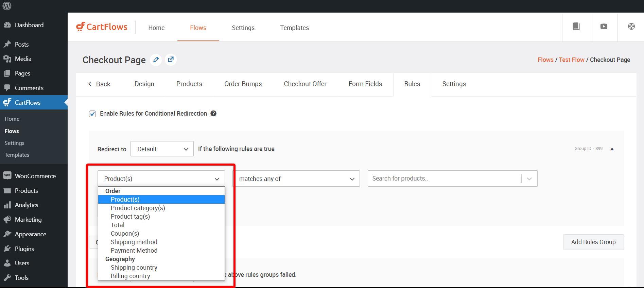This screenshot has height=288, width=644.
Task: Collapse the rules group with triangle arrow
Action: tap(612, 149)
